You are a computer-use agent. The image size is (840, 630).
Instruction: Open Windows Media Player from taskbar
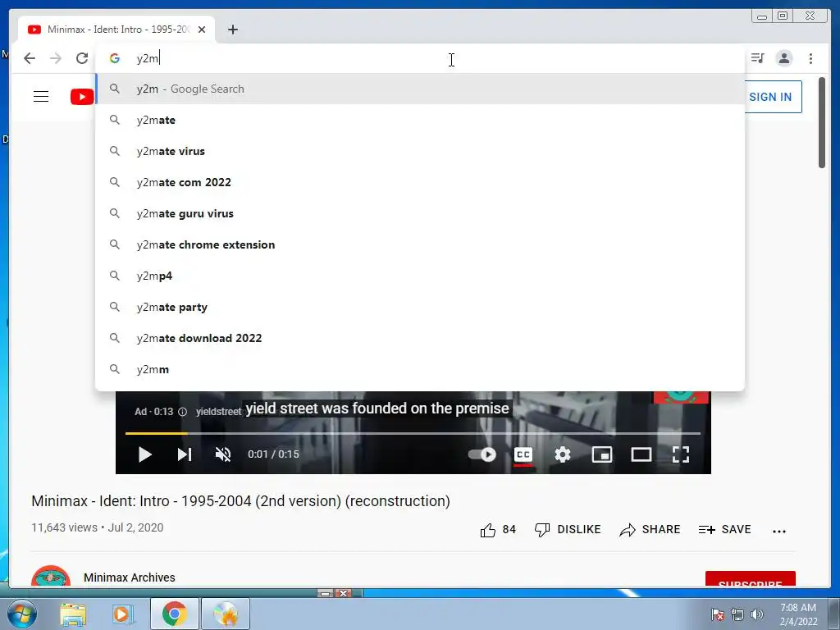pos(122,614)
